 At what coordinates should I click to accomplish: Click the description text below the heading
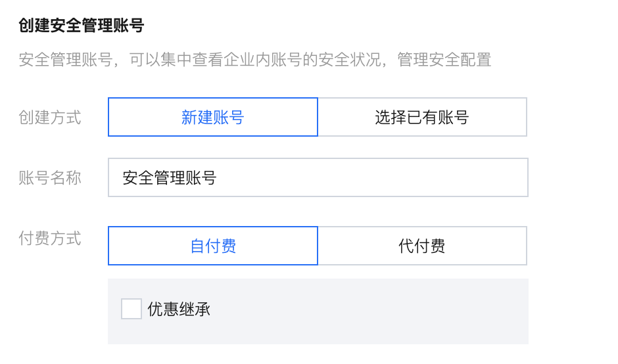(x=255, y=60)
